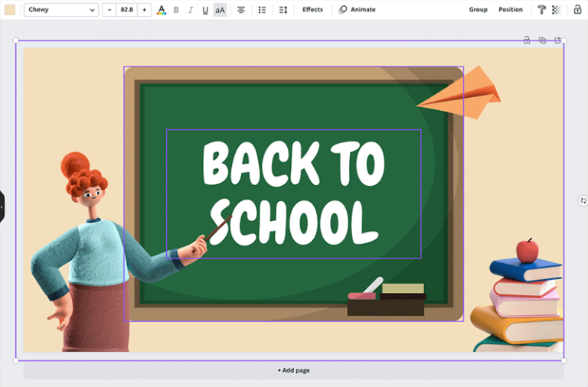Expand the collapsed side panel
The image size is (588, 387).
click(2, 207)
